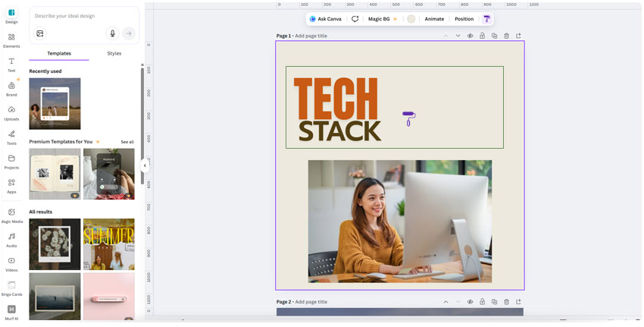Select the SUMMER template thumbnail
This screenshot has width=644, height=327.
pyautogui.click(x=109, y=244)
